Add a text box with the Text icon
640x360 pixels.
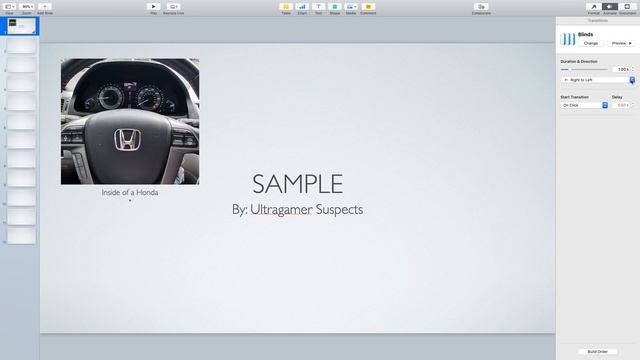pyautogui.click(x=318, y=7)
